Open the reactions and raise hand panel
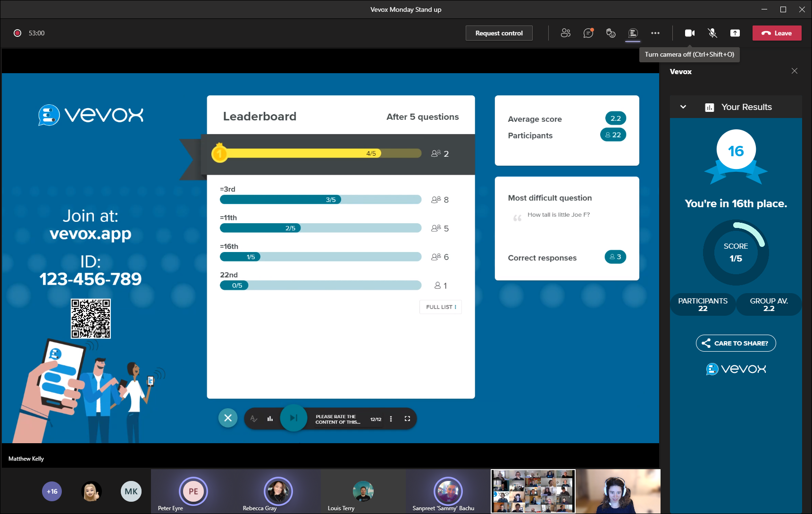 (611, 33)
